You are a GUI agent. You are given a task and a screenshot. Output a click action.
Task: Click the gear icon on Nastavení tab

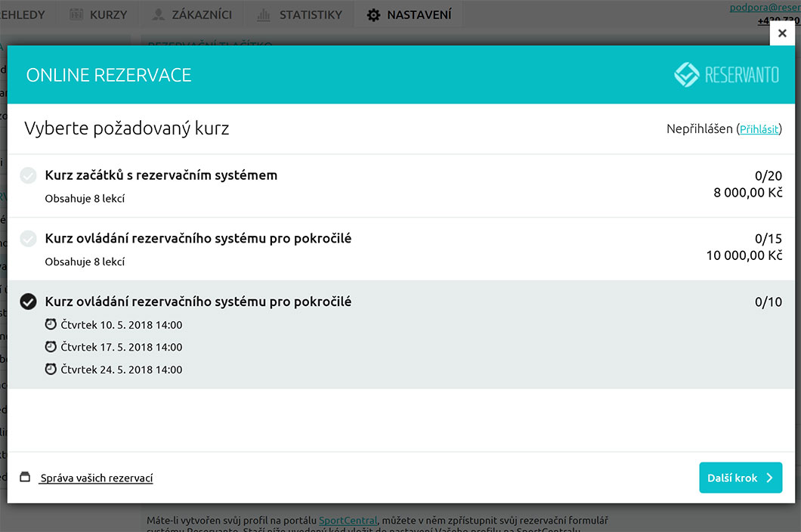pyautogui.click(x=373, y=15)
